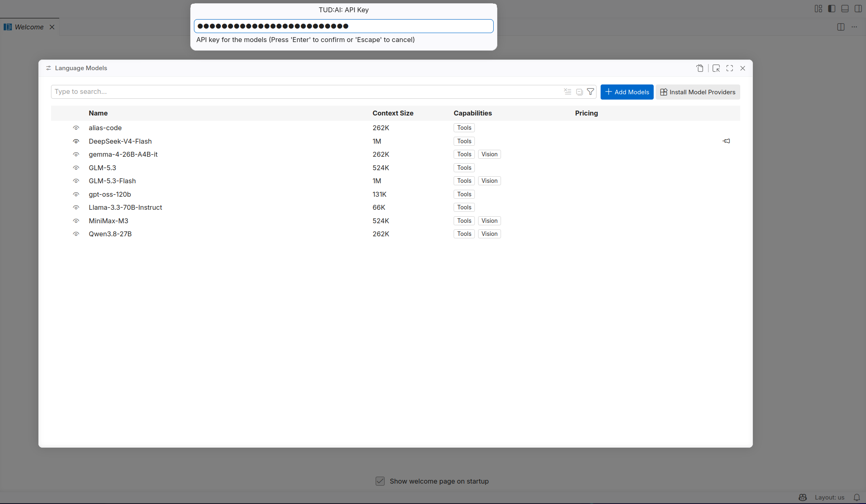Open the Language Models settings file icon

click(700, 68)
